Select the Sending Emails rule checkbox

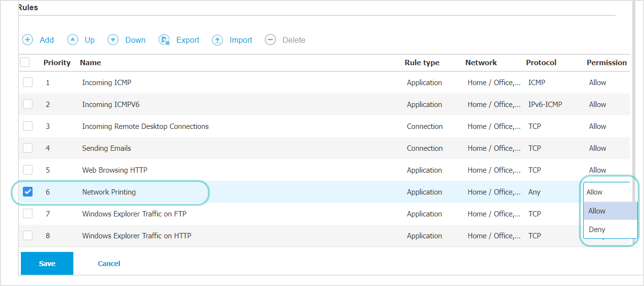(x=28, y=148)
